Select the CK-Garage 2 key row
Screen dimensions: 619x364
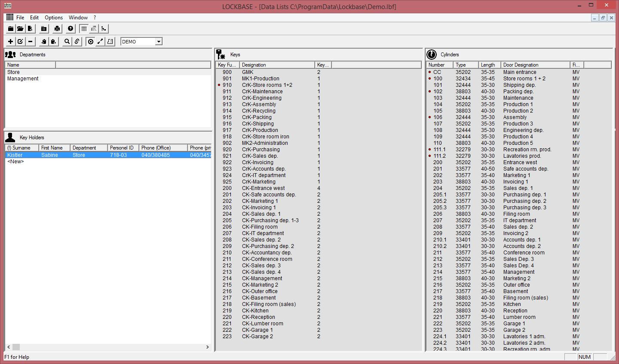pyautogui.click(x=319, y=336)
